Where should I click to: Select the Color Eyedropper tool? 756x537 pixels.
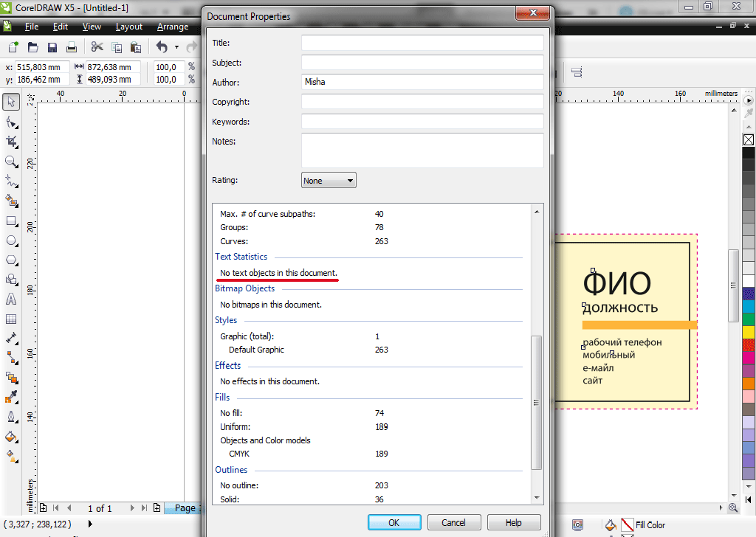coord(11,398)
